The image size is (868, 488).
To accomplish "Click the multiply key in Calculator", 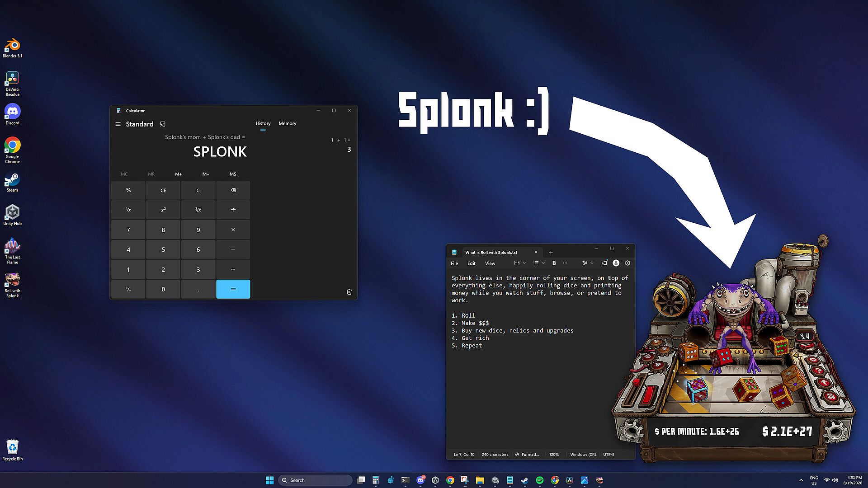I will [x=233, y=230].
